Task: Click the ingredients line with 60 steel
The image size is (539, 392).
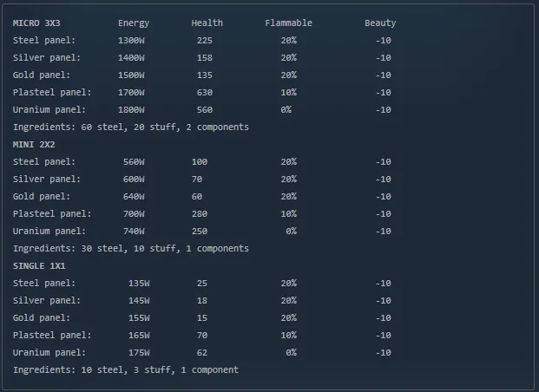Action: point(131,127)
